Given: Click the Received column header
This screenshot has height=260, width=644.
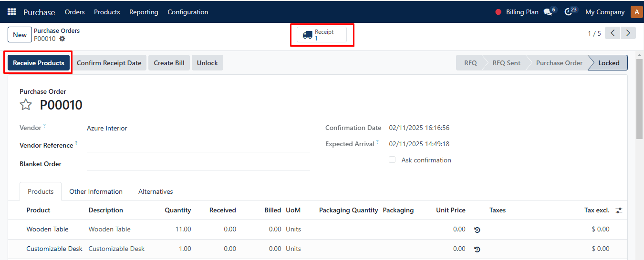Looking at the screenshot, I should pos(223,210).
